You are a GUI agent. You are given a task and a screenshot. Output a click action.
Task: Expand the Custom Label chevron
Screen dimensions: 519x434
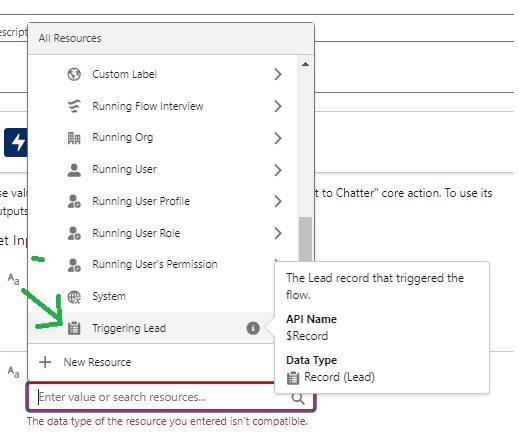coord(278,74)
